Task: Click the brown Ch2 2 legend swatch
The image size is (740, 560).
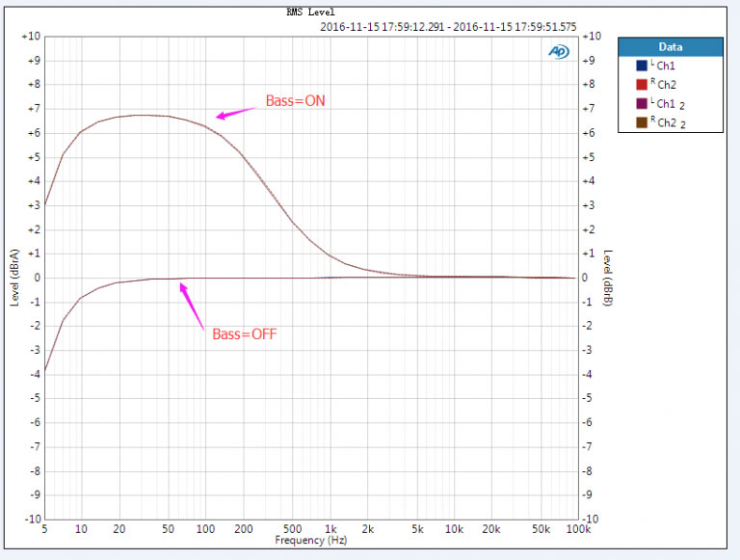Action: click(x=641, y=121)
